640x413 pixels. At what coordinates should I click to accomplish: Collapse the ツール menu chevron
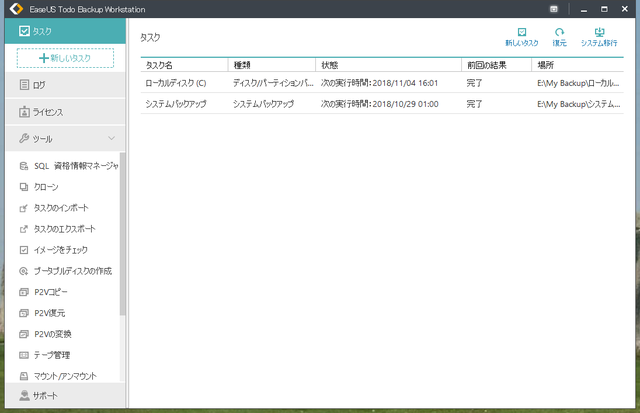(x=111, y=138)
